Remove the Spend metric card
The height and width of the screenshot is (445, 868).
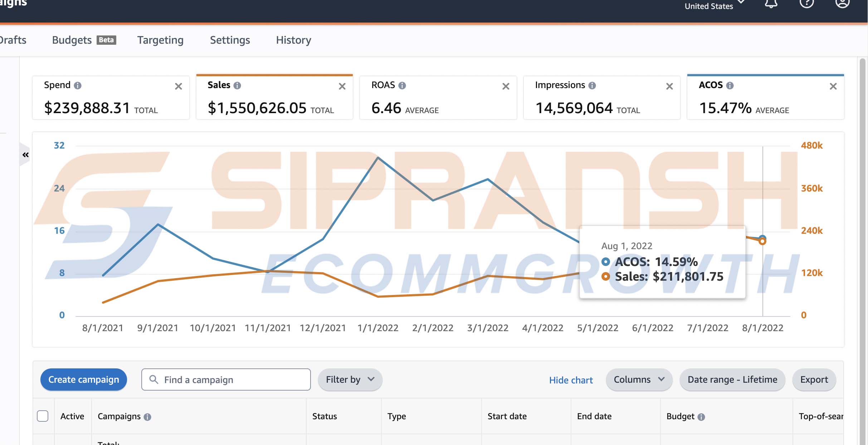pyautogui.click(x=178, y=86)
